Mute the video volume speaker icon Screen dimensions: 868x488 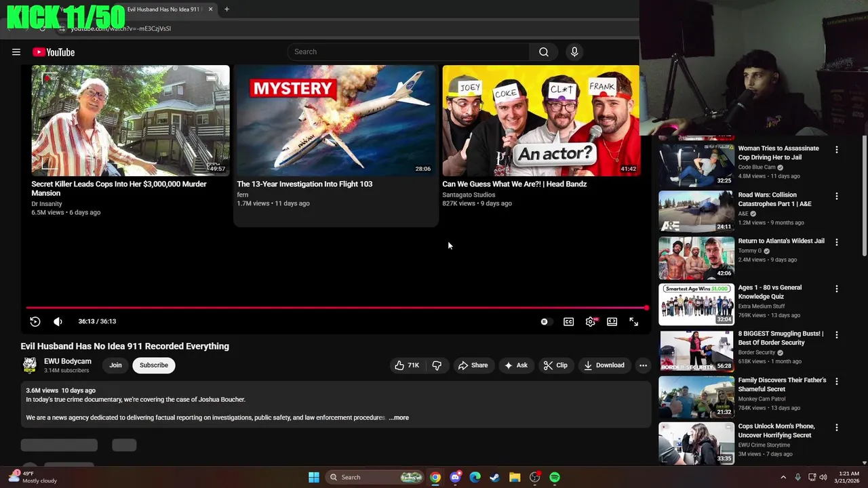[58, 322]
